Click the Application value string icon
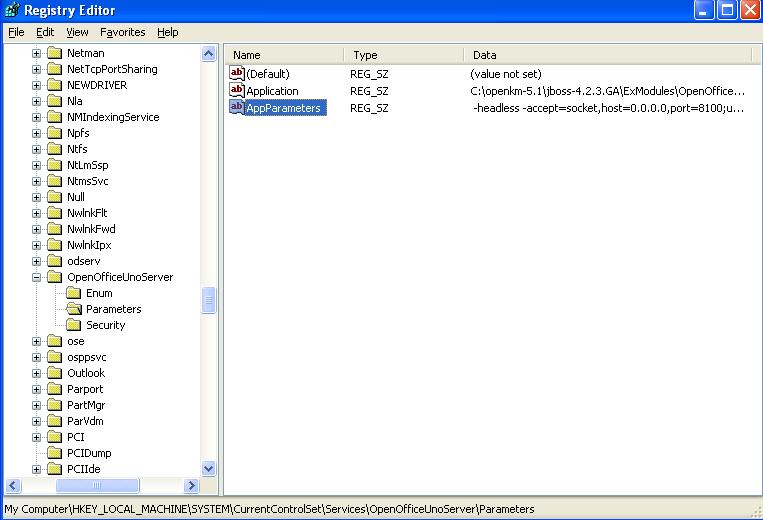Screen dimensions: 763x520 click(x=237, y=90)
